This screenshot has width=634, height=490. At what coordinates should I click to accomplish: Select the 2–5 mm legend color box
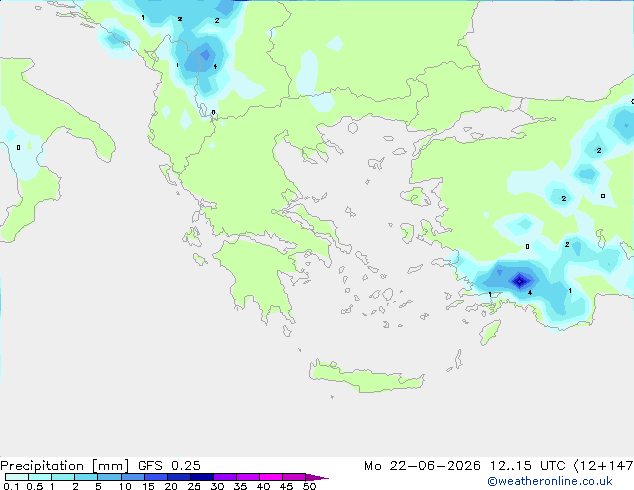click(x=86, y=477)
